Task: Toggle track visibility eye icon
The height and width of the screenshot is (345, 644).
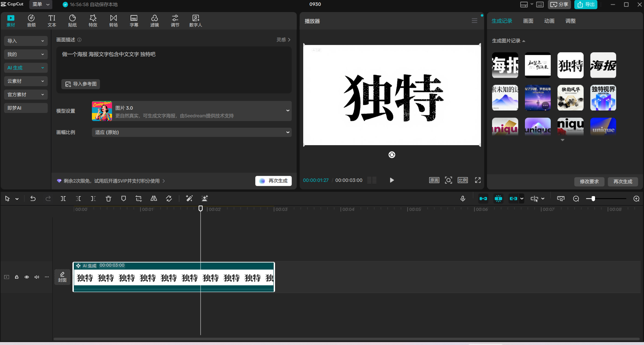Action: point(26,277)
